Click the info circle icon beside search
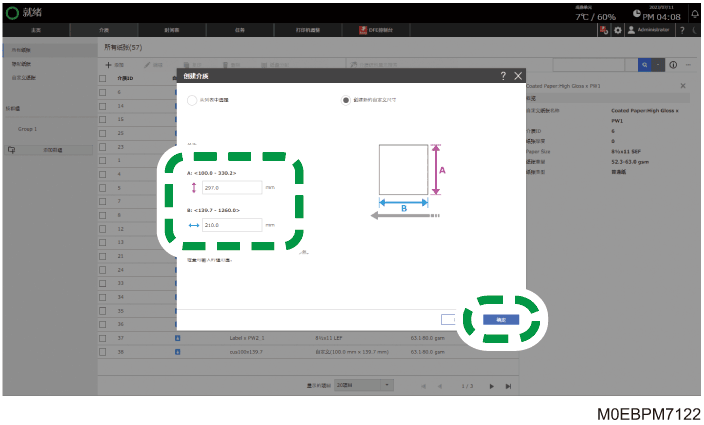 (x=673, y=65)
